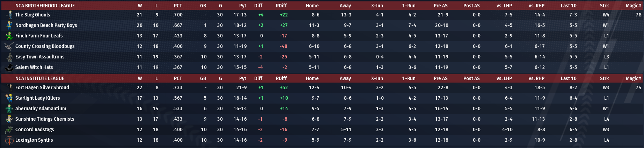Click Fort Hagen Silver Shroud logo
Viewport: 644px width, 148px height.
click(x=9, y=87)
